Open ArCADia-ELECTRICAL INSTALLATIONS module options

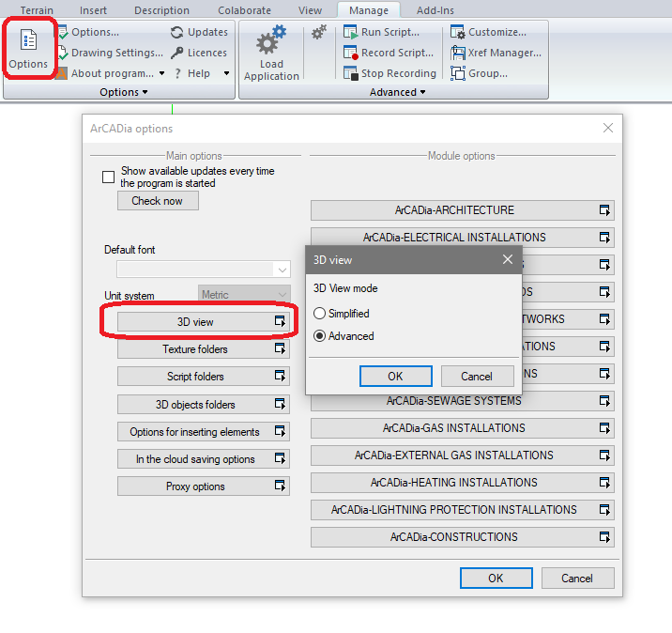[462, 238]
